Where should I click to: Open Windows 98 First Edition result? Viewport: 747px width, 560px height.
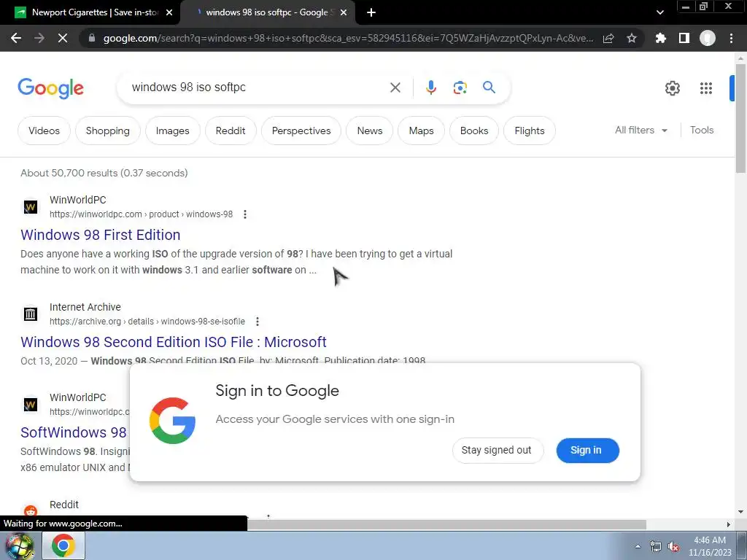click(x=101, y=235)
